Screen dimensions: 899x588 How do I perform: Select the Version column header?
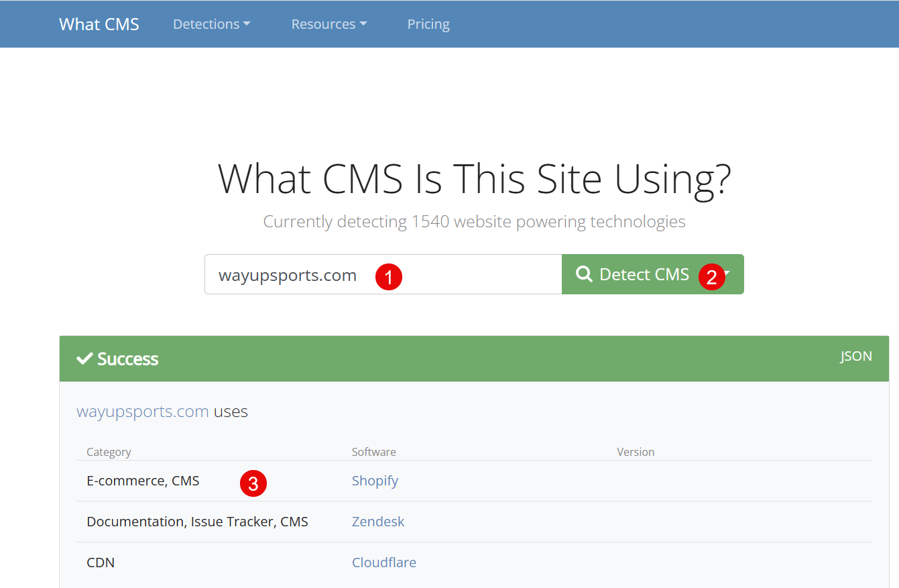click(636, 452)
